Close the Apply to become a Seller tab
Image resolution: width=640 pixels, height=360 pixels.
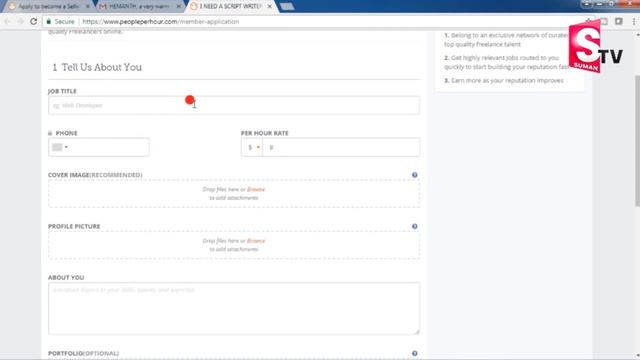[x=87, y=7]
